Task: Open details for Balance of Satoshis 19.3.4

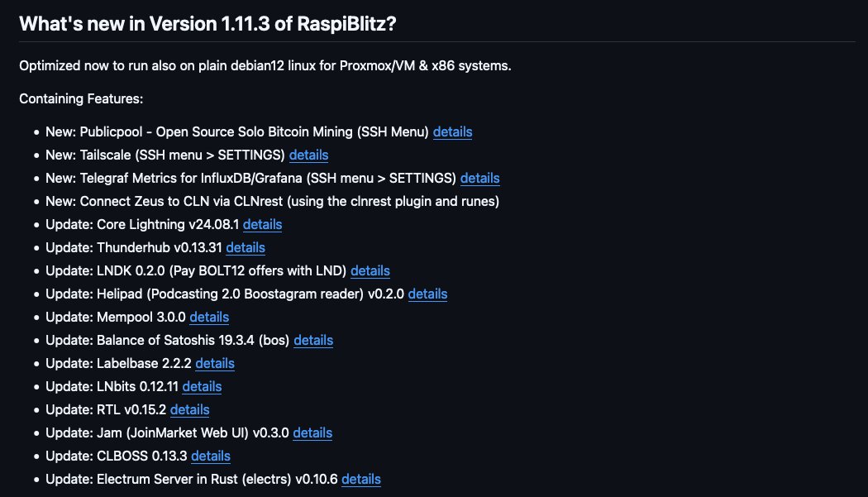Action: point(313,340)
